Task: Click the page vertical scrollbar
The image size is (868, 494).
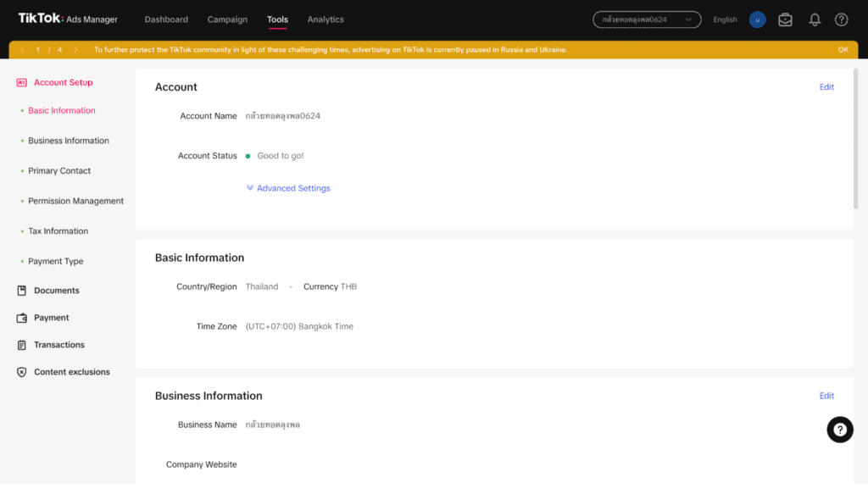Action: pyautogui.click(x=856, y=140)
